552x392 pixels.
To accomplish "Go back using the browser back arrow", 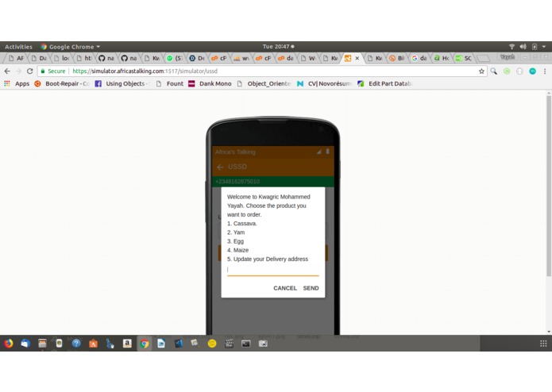I will tap(7, 71).
